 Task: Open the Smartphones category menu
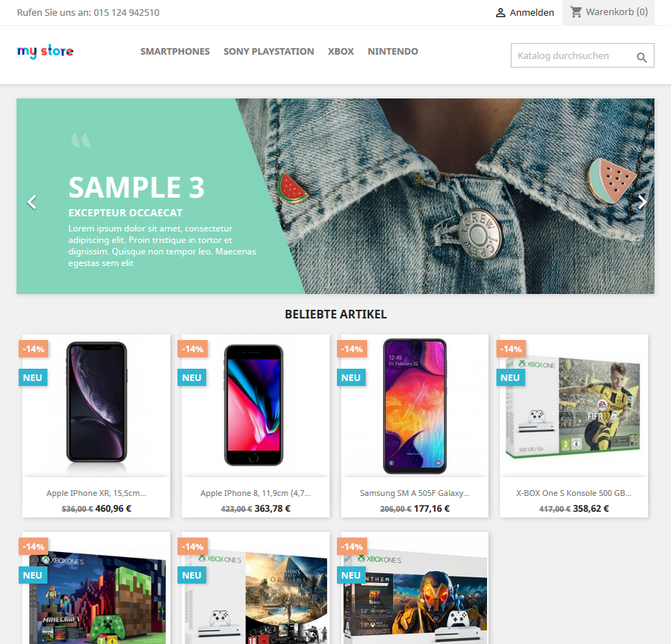pyautogui.click(x=175, y=51)
